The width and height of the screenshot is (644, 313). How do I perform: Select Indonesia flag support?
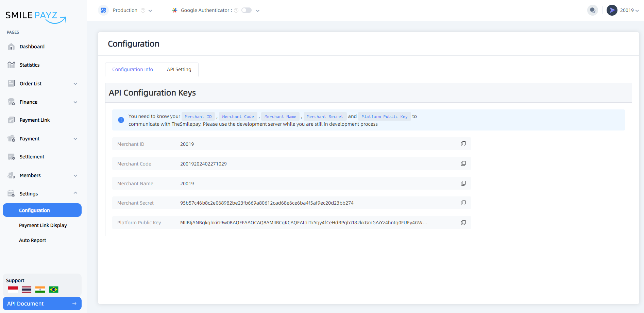tap(13, 290)
